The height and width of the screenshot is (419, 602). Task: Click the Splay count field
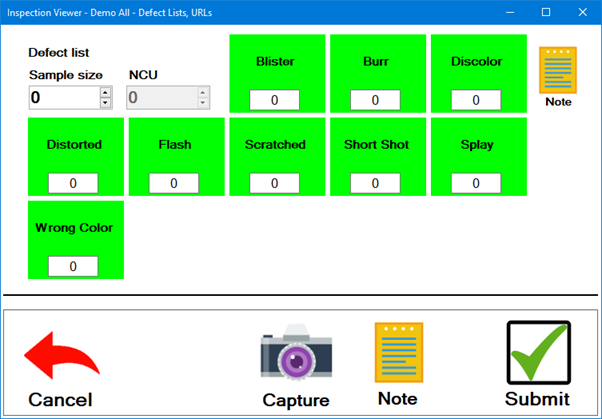pos(476,183)
